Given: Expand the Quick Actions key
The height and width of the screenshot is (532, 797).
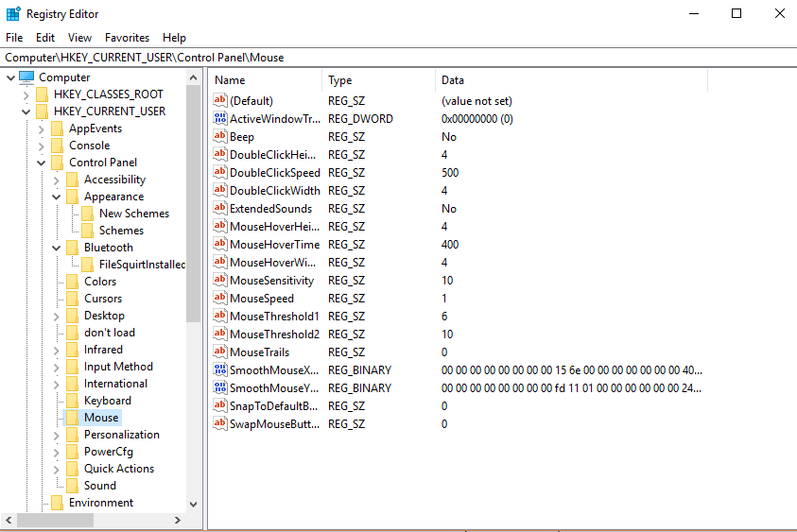Looking at the screenshot, I should [57, 470].
